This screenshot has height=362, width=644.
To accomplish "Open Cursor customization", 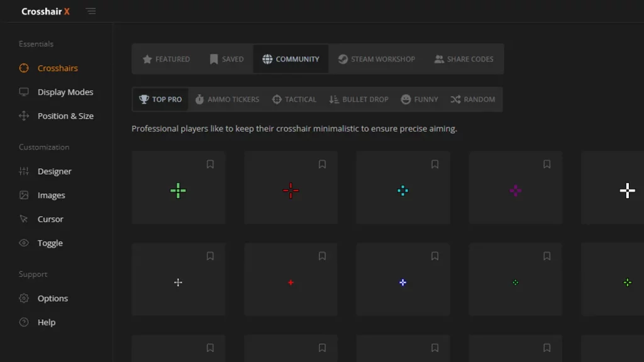I will tap(41, 219).
